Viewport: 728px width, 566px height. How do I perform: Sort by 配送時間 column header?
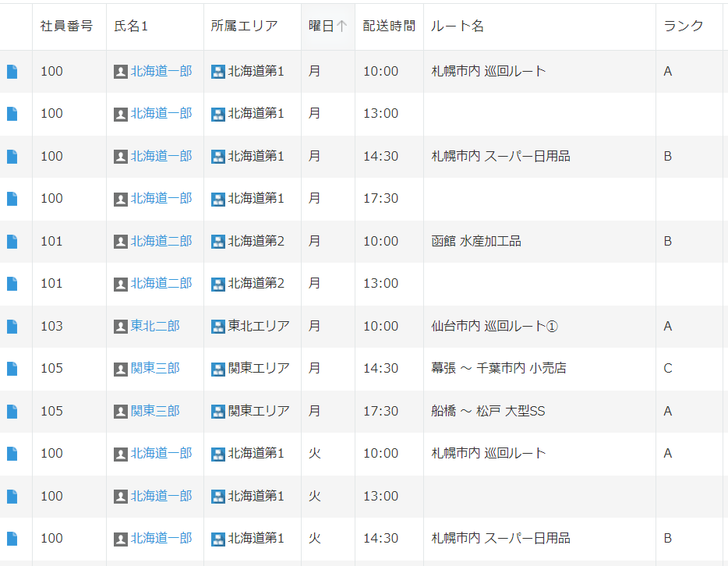pos(389,26)
